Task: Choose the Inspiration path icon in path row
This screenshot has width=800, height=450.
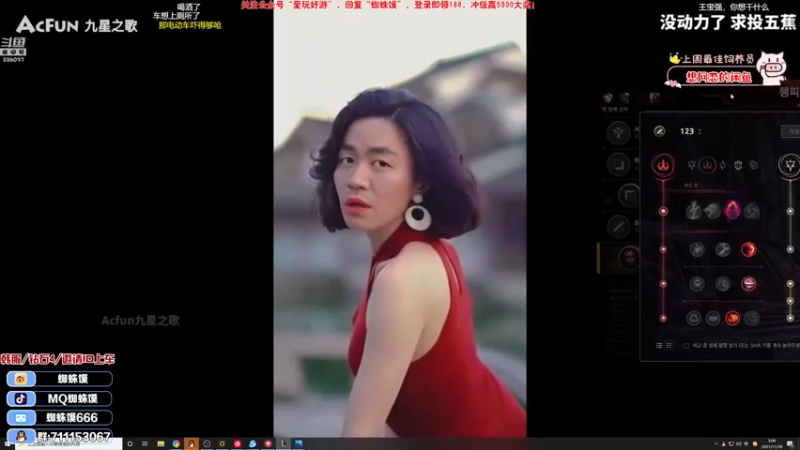Action: click(x=753, y=165)
